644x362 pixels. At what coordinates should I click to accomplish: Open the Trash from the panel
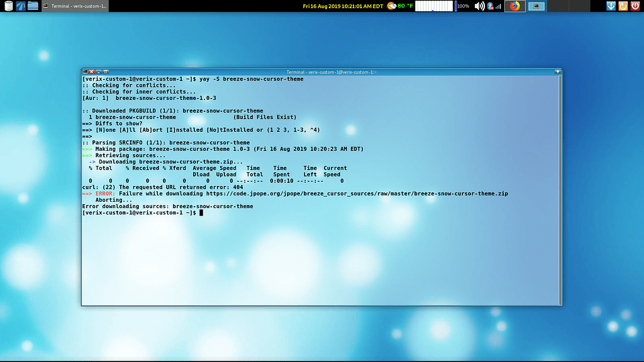coord(8,6)
